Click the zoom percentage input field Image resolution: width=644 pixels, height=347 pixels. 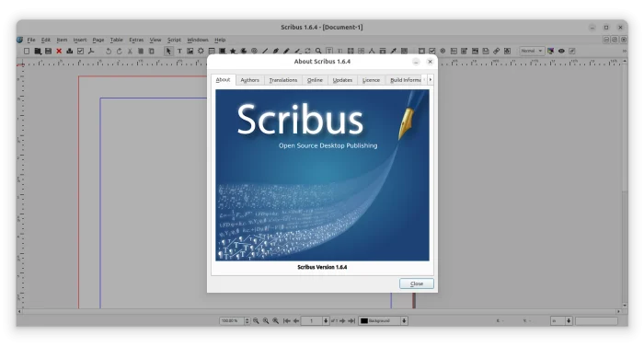coord(232,320)
